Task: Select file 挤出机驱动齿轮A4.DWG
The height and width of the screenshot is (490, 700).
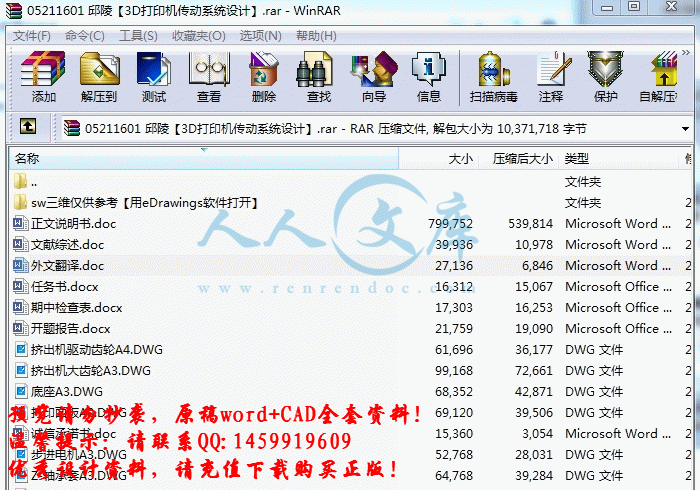Action: point(350,349)
